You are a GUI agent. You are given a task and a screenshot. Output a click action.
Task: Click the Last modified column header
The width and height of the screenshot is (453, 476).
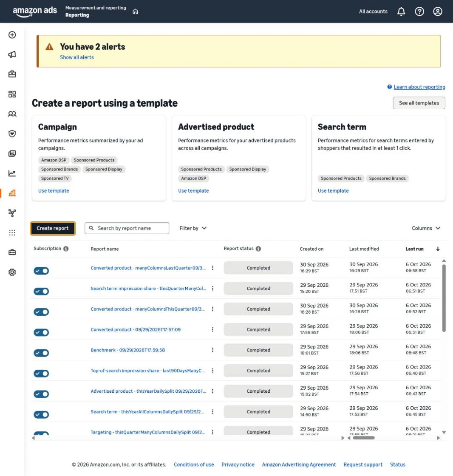tap(364, 249)
